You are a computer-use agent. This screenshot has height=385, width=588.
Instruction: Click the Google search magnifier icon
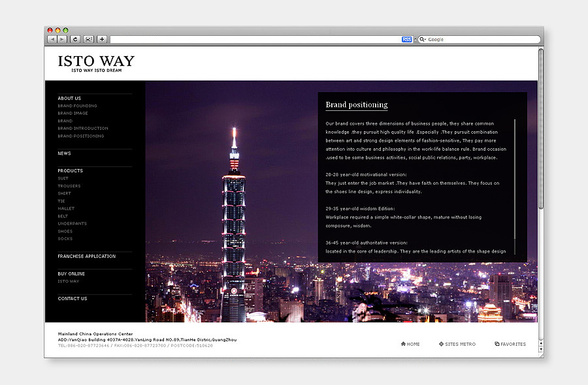pos(422,39)
